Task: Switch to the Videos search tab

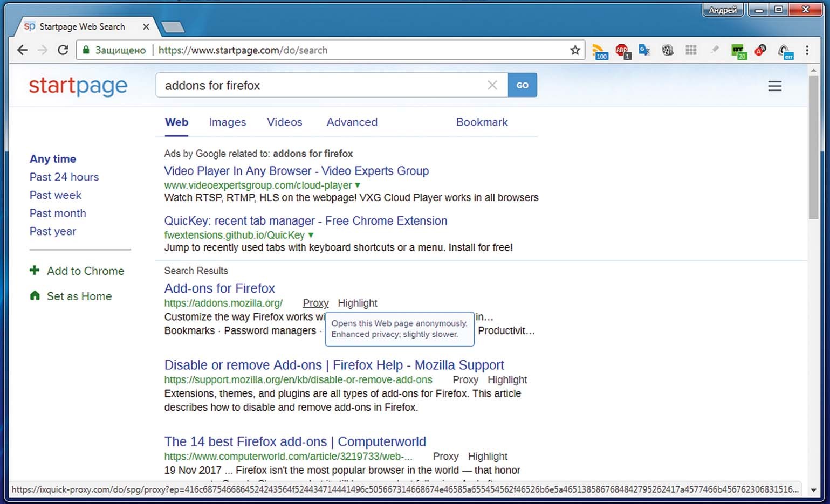Action: click(x=284, y=122)
